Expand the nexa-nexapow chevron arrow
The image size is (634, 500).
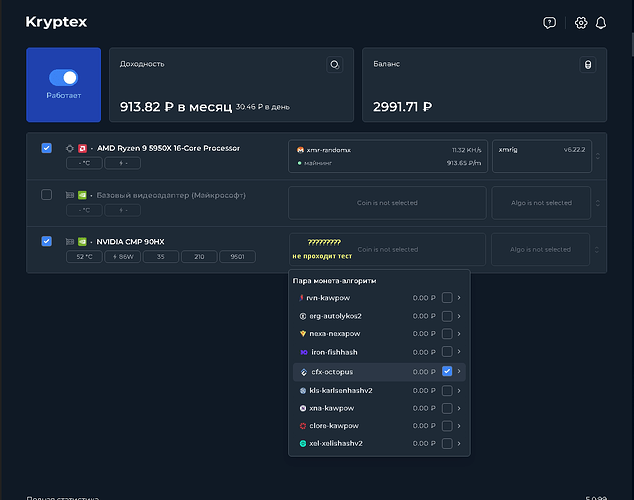coord(459,334)
